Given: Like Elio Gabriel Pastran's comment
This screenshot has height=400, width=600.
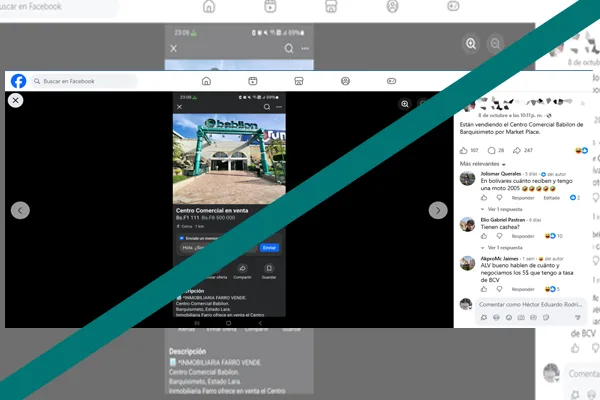Looking at the screenshot, I should [484, 236].
